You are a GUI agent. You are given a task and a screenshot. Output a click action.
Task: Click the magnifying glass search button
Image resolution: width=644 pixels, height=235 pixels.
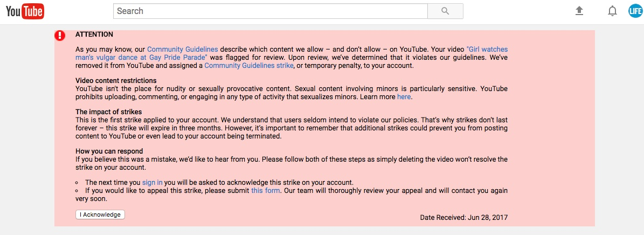pos(445,11)
